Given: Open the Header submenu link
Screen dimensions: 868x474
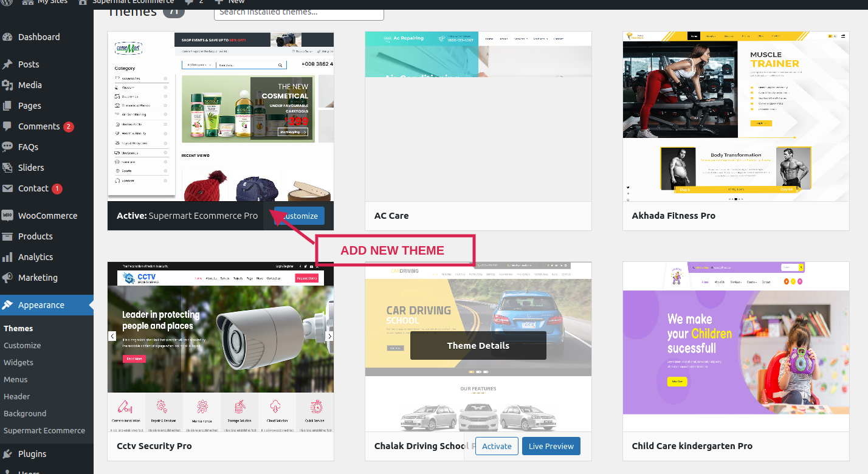Looking at the screenshot, I should pyautogui.click(x=17, y=396).
